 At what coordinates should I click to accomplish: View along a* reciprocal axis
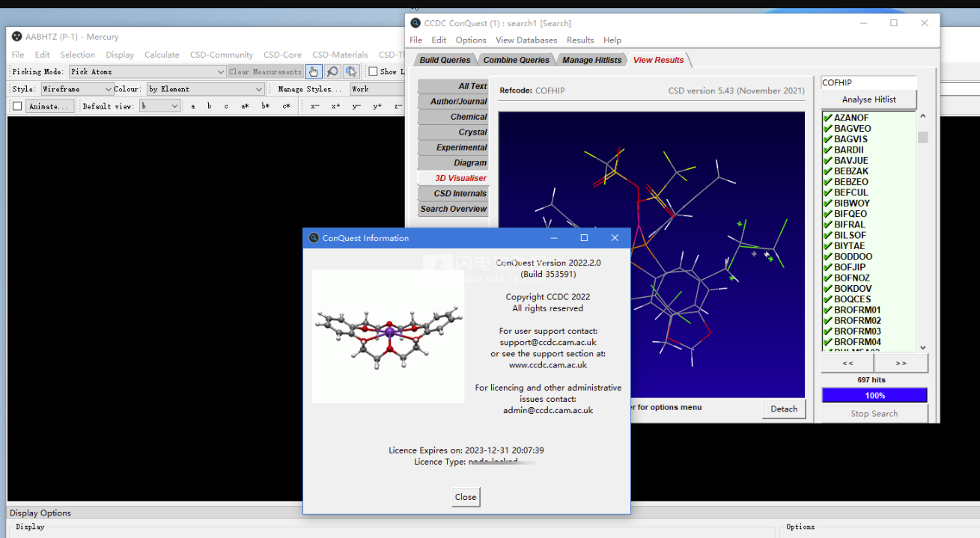[x=245, y=106]
